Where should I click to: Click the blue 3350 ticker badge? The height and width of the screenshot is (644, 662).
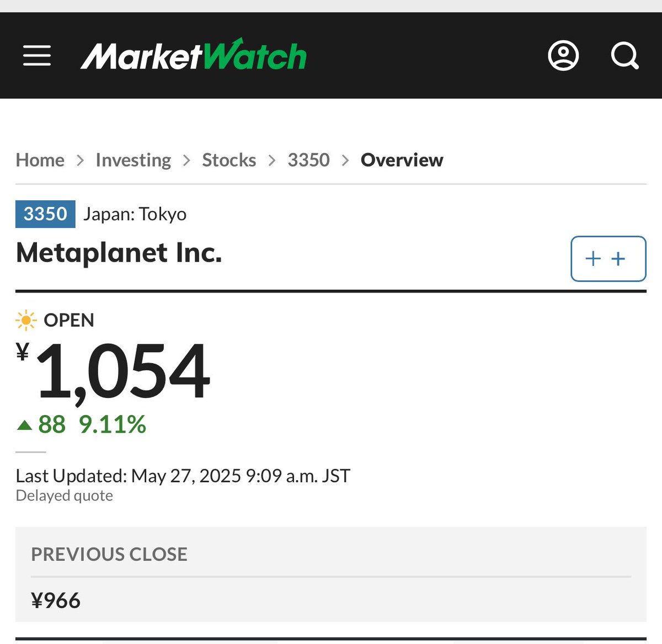pos(45,214)
